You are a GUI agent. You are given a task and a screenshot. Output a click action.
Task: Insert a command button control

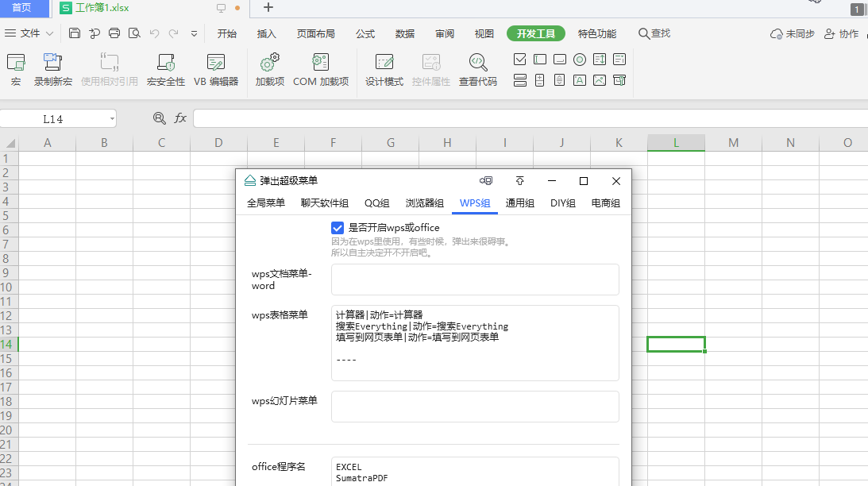(560, 60)
